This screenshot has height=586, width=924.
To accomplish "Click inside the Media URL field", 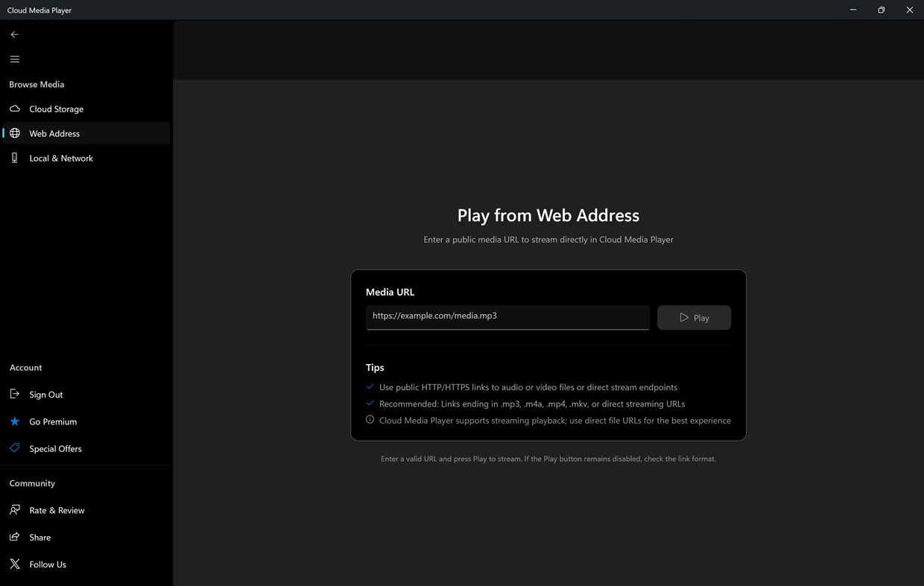I will click(507, 316).
